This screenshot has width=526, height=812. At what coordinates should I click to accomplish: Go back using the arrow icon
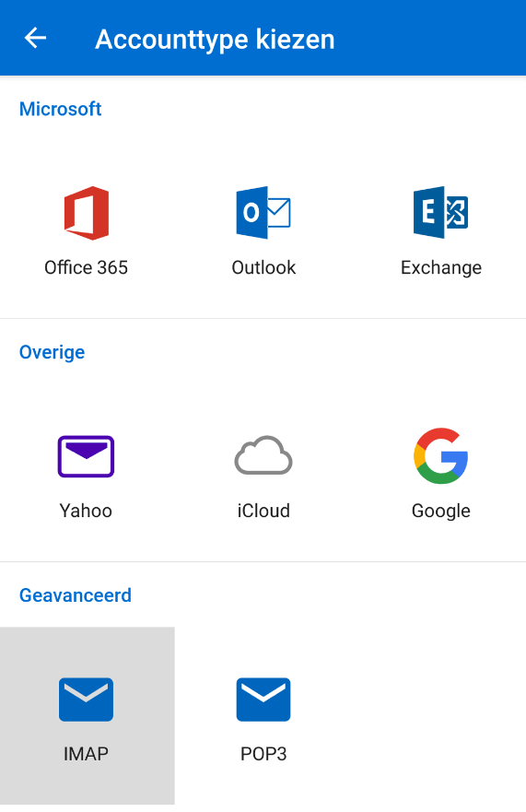35,39
